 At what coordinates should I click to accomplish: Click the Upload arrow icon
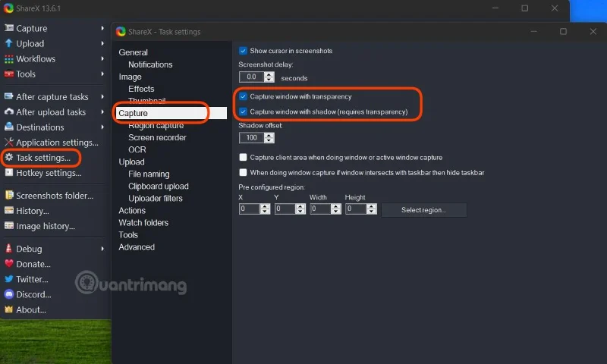[8, 43]
